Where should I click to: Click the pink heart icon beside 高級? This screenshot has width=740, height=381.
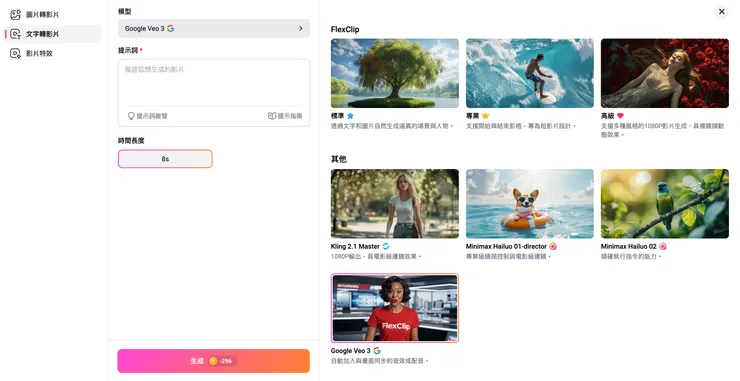(x=620, y=116)
